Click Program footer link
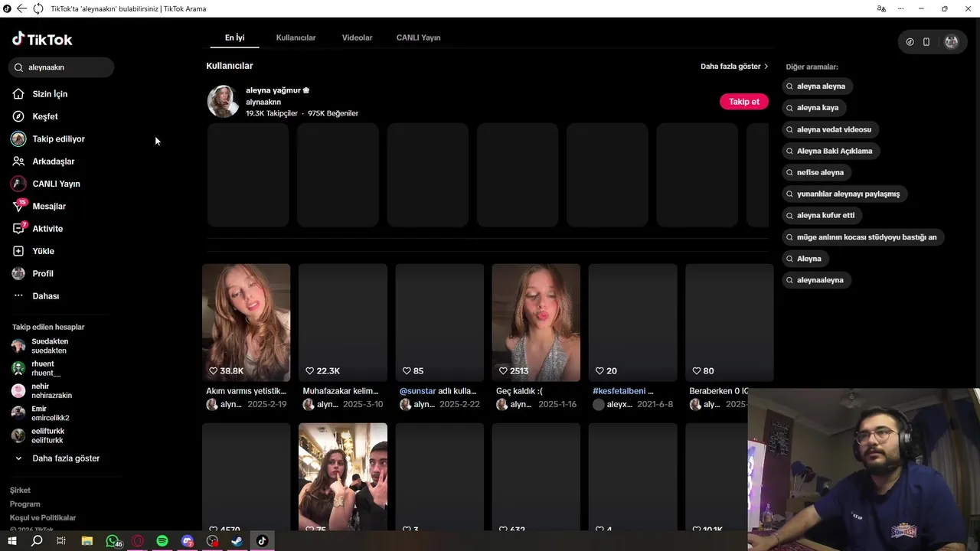This screenshot has width=980, height=551. click(24, 504)
